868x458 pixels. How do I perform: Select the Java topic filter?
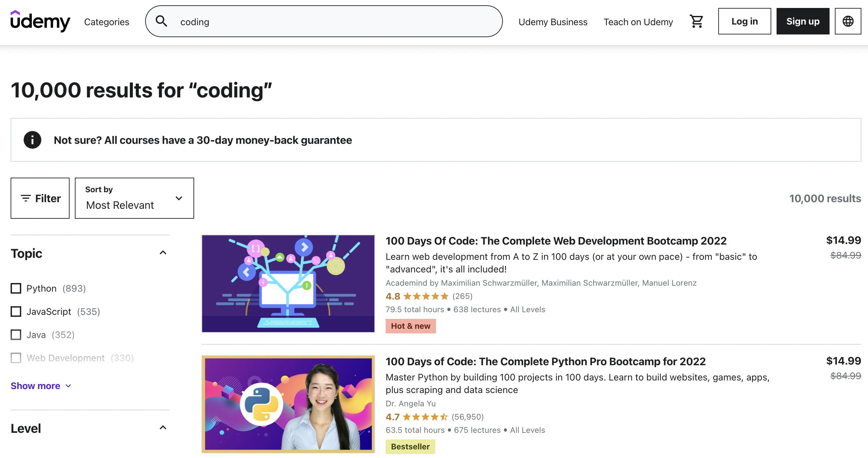(16, 335)
